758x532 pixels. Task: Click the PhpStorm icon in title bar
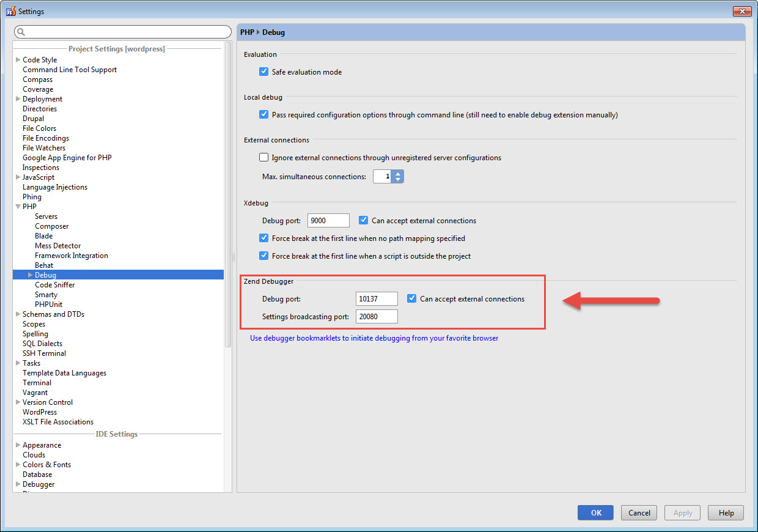click(10, 11)
